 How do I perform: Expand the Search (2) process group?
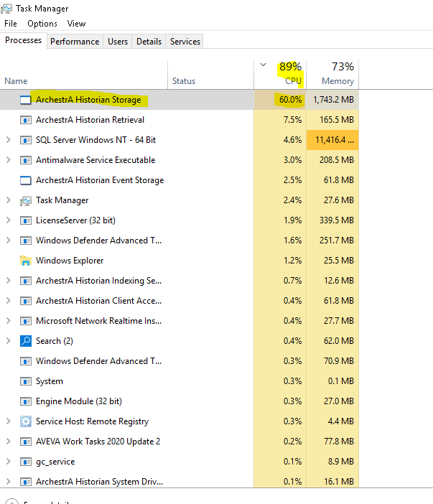pos(9,341)
